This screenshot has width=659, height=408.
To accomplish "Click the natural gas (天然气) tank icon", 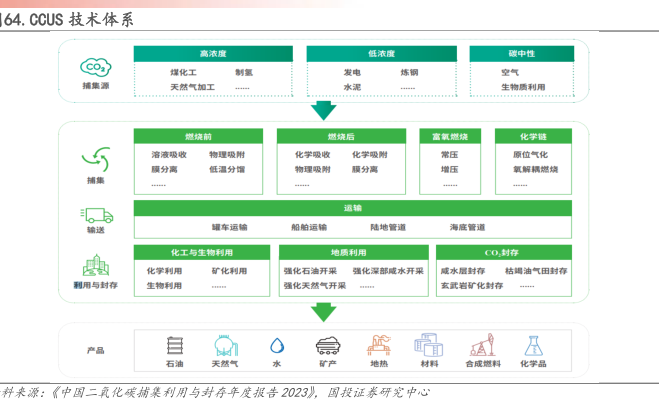I will pyautogui.click(x=224, y=347).
